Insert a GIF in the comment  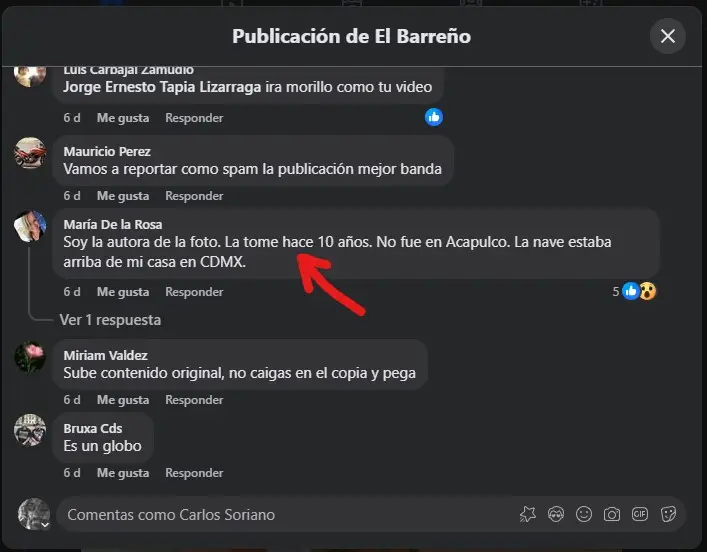pyautogui.click(x=639, y=514)
